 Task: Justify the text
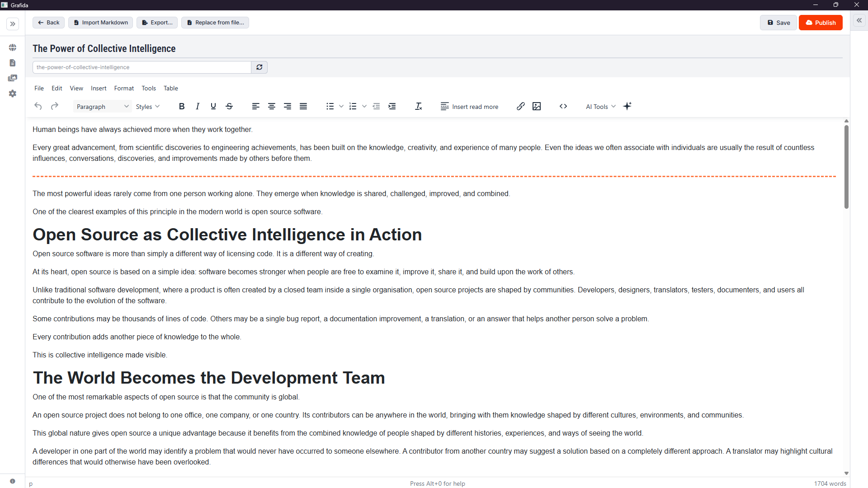tap(303, 106)
